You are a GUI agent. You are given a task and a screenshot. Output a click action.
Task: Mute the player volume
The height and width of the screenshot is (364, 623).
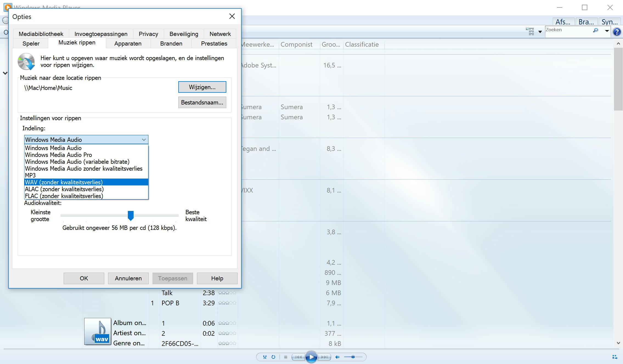tap(337, 357)
